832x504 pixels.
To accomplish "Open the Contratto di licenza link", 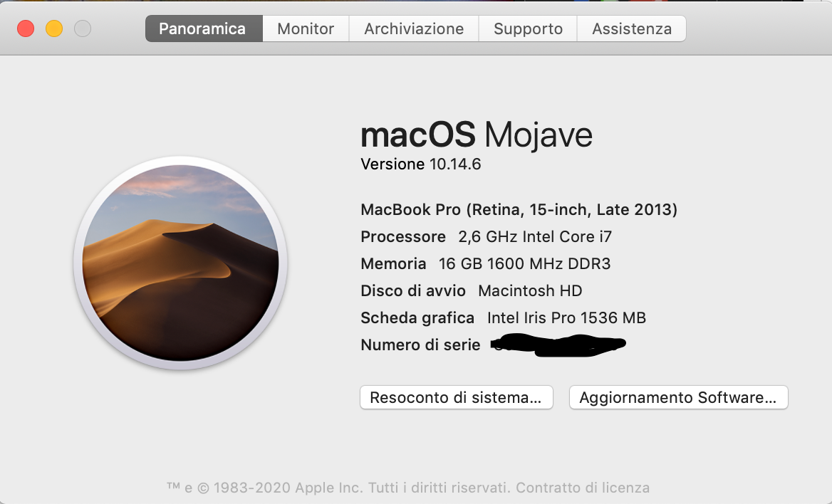I will (x=583, y=488).
